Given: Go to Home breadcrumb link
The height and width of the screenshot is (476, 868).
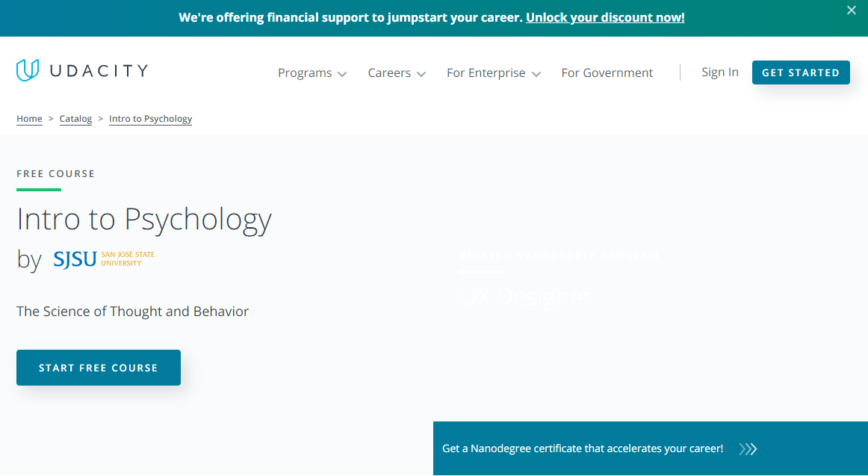Looking at the screenshot, I should point(29,119).
